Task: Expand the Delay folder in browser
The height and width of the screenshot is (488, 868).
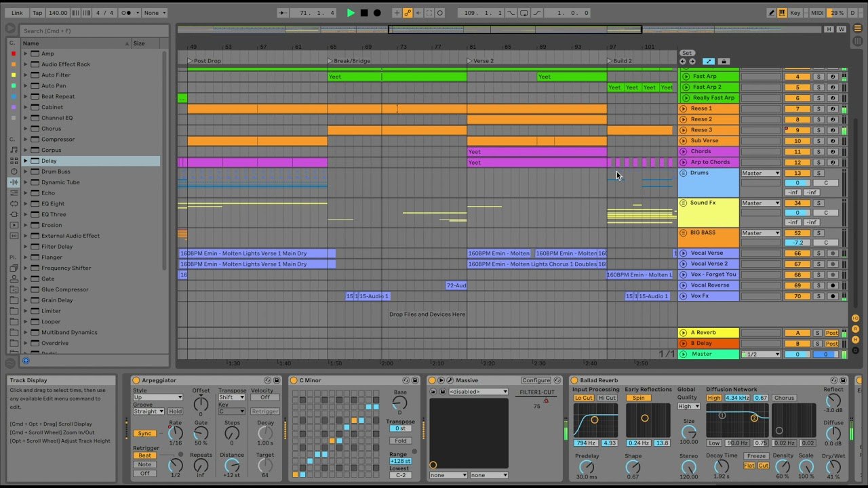Action: (x=26, y=161)
